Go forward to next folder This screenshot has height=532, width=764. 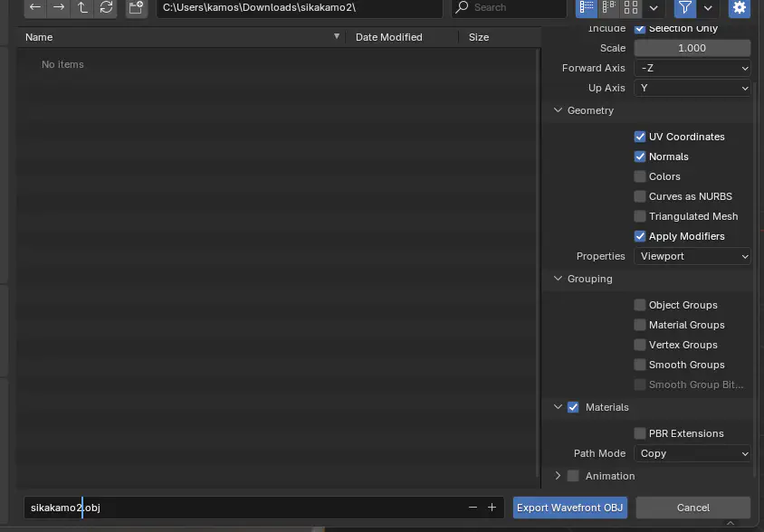coord(58,9)
